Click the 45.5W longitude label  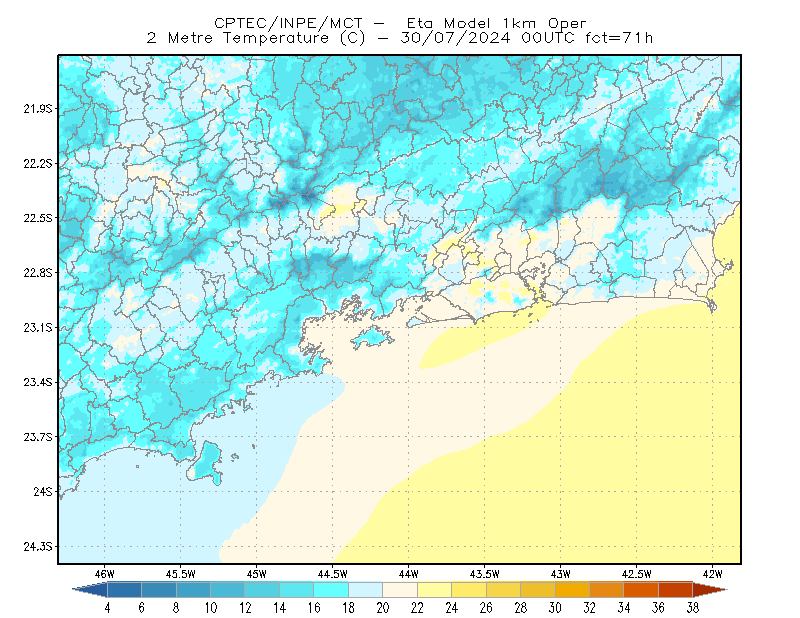181,574
